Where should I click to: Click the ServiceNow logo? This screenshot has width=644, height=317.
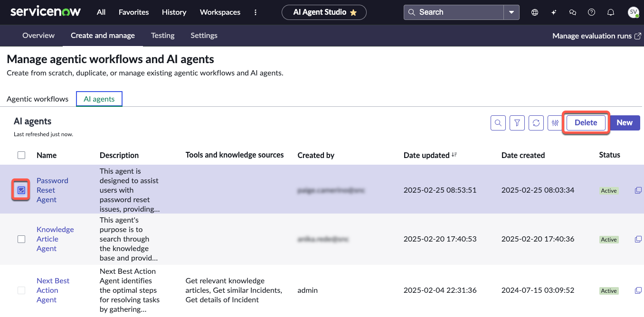coord(46,12)
